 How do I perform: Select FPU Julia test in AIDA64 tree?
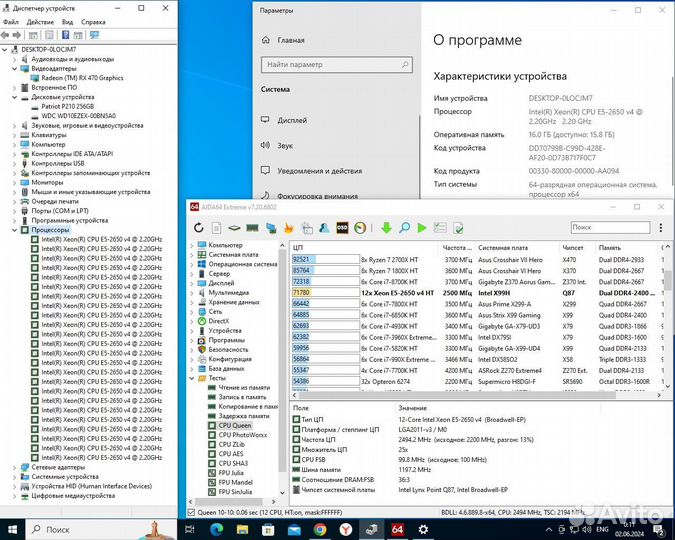[231, 473]
